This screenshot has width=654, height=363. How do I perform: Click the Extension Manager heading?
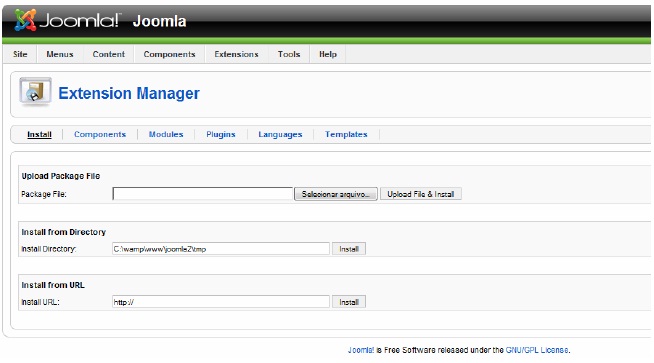[x=129, y=93]
